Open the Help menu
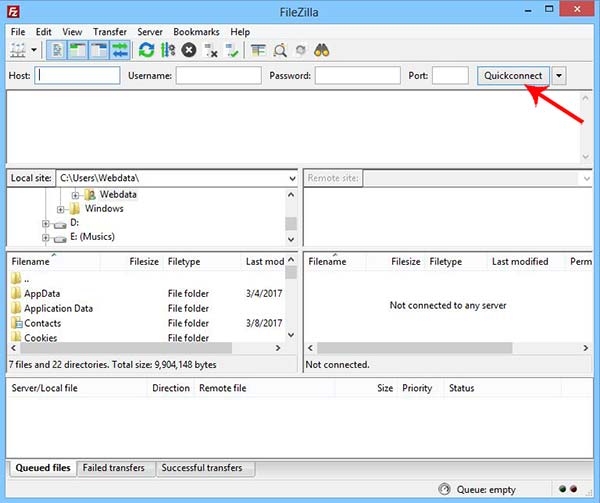Screen dimensions: 600x503 [x=240, y=32]
